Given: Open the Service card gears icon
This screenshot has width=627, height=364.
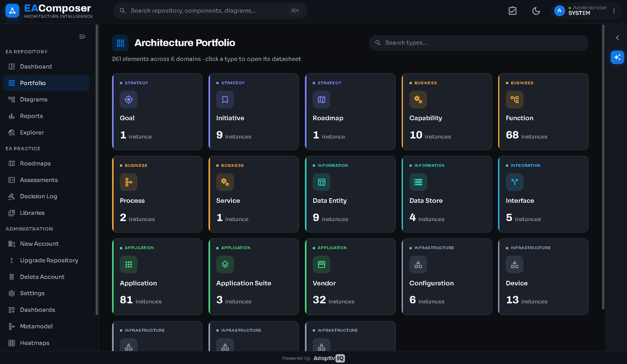Looking at the screenshot, I should click(225, 182).
